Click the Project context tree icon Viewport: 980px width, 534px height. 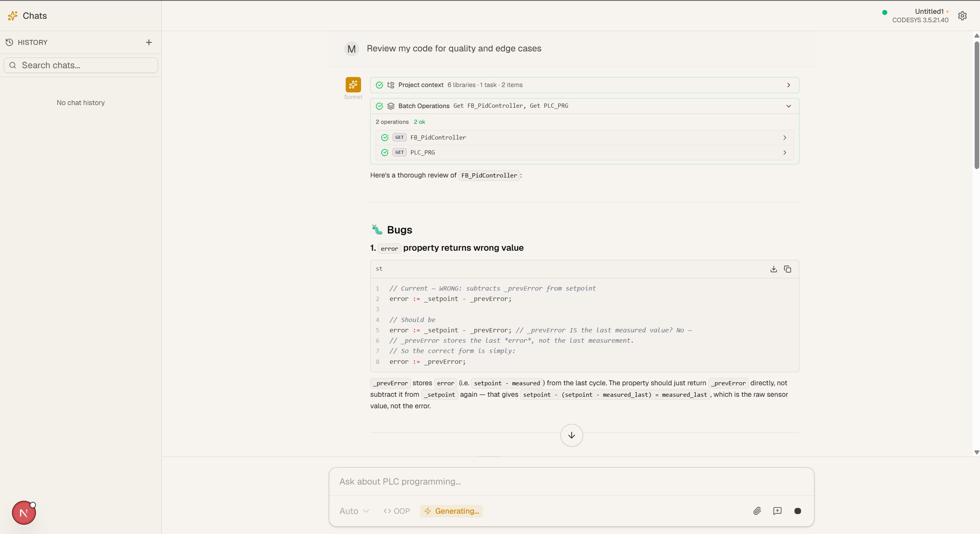point(391,85)
